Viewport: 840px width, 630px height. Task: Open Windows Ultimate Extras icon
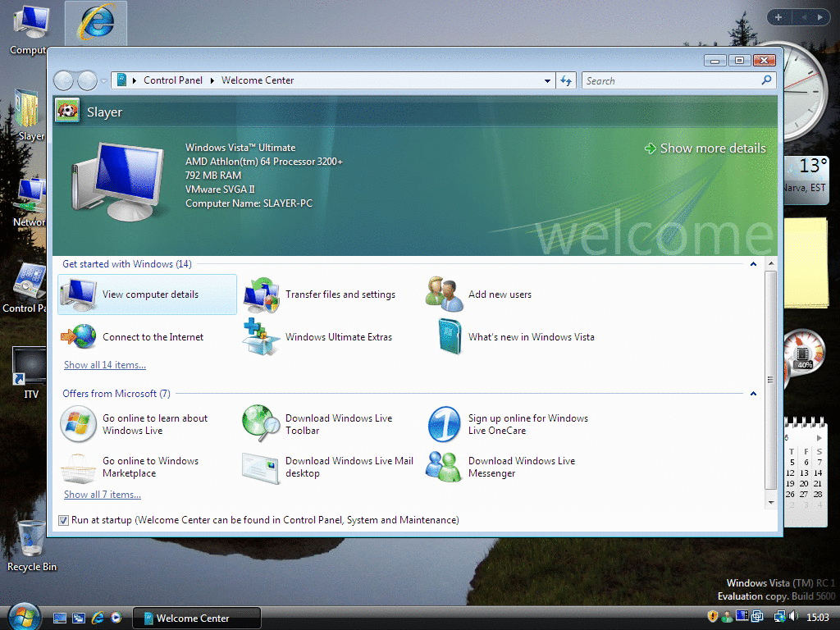(262, 337)
